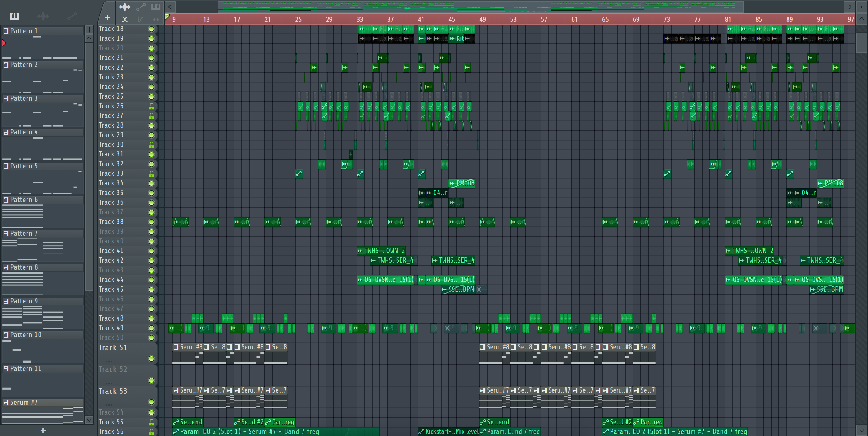Jump to bar 73 on the timeline ruler
This screenshot has height=436, width=868.
coord(666,20)
